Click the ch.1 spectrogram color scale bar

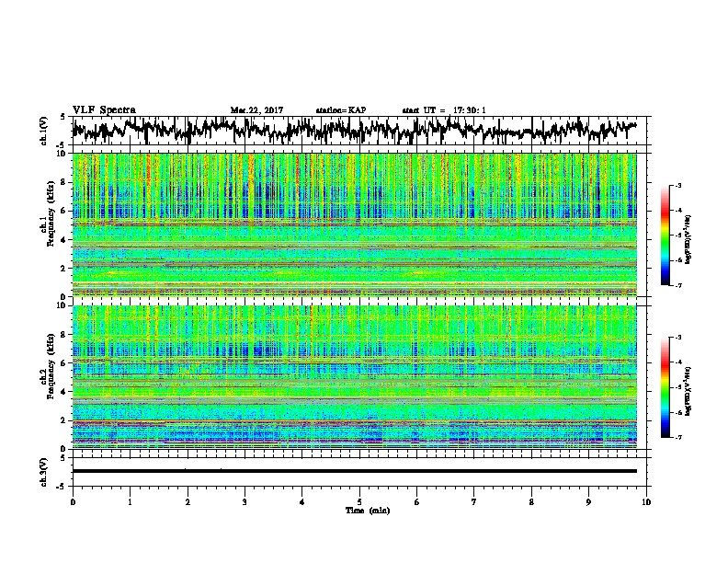pos(665,236)
